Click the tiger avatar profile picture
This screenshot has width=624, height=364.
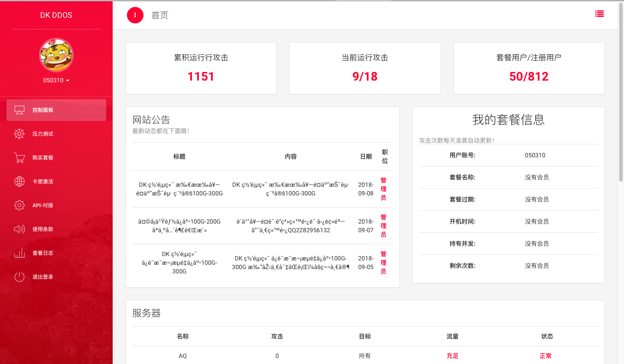tap(56, 55)
